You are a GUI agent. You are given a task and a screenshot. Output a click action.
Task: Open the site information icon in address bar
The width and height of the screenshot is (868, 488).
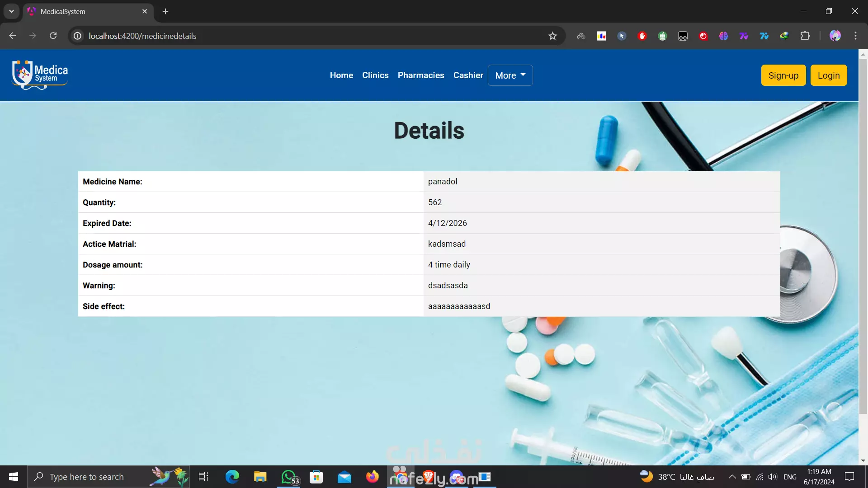click(78, 36)
